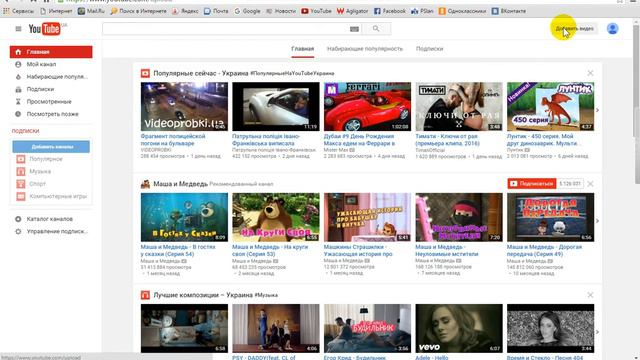Open the Facebook bookmark in the bookmarks bar
Screen dimensions: 640x360
coord(390,11)
